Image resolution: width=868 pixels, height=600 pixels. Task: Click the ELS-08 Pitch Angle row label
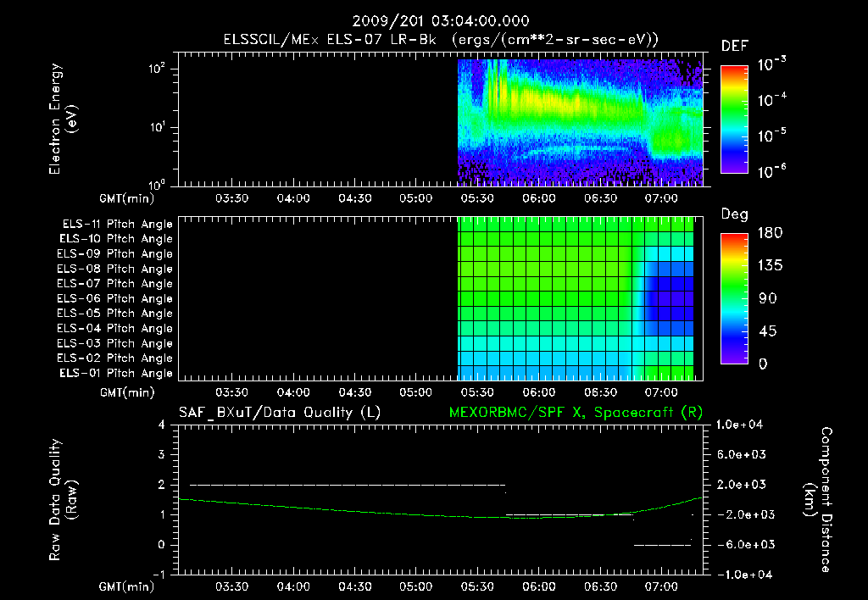click(x=115, y=269)
